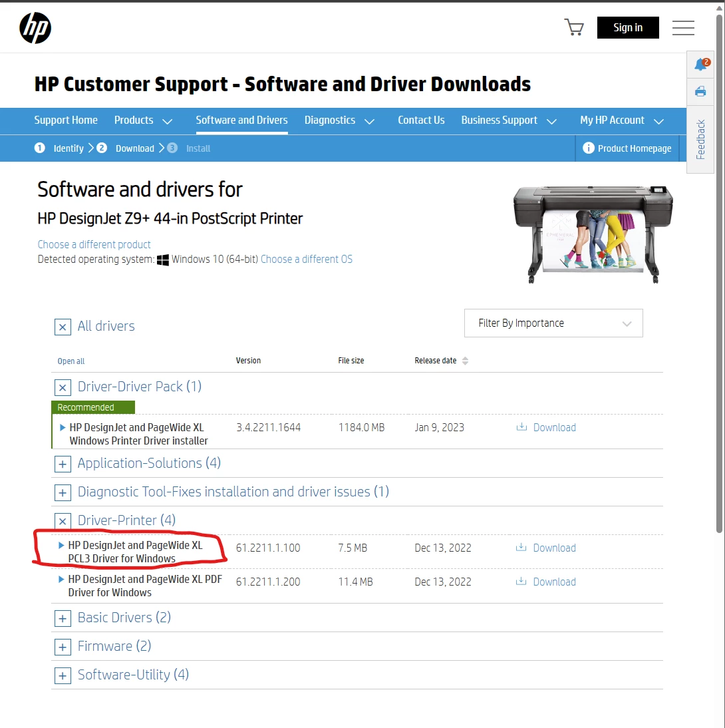The height and width of the screenshot is (728, 725).
Task: Expand the Windows Printer Driver installer details
Action: pyautogui.click(x=63, y=427)
